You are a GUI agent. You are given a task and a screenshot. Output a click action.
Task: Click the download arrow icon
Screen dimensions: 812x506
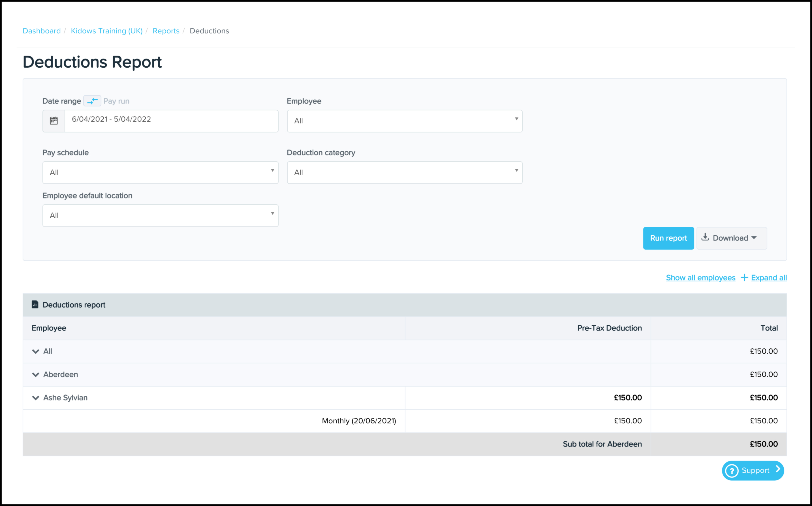705,237
